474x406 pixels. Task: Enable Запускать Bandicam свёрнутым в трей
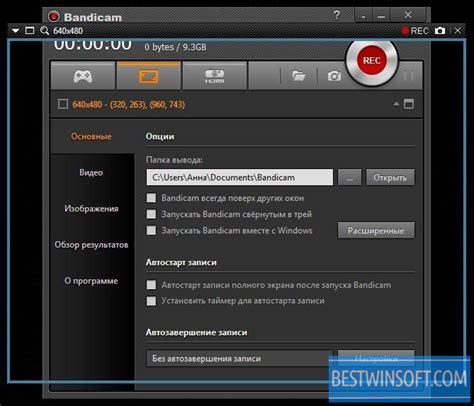tap(151, 214)
